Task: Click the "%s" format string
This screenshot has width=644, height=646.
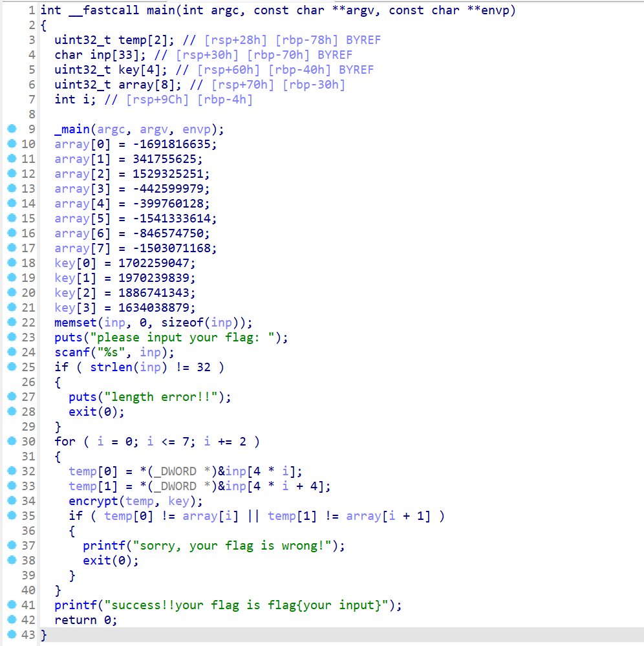Action: point(111,352)
